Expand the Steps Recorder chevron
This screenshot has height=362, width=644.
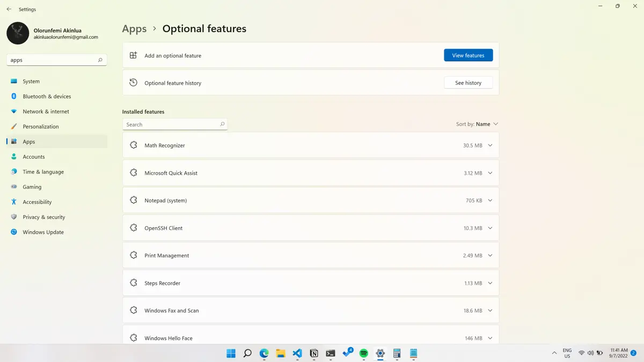point(490,283)
